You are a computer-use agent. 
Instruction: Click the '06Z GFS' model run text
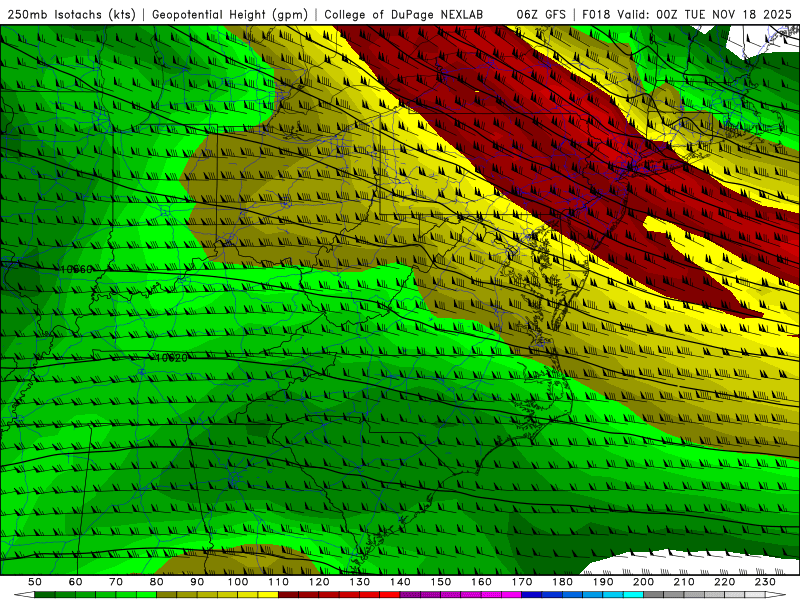541,14
